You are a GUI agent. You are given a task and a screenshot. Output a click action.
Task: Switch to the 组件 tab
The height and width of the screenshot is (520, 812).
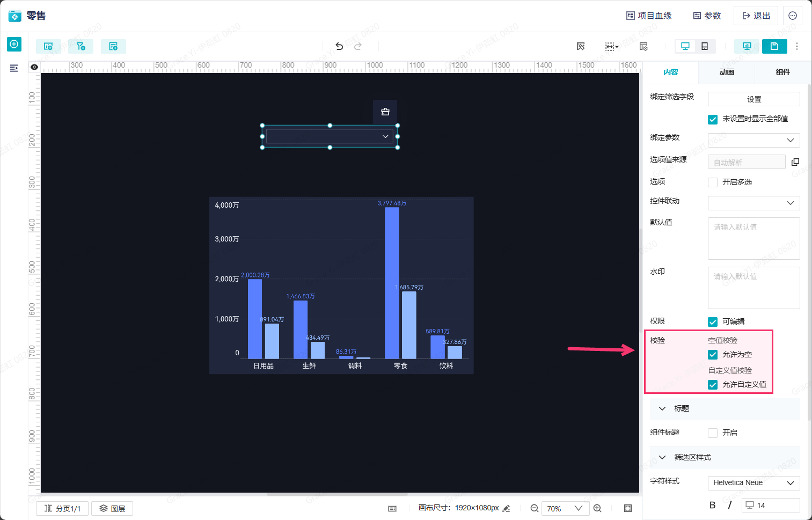pyautogui.click(x=782, y=72)
